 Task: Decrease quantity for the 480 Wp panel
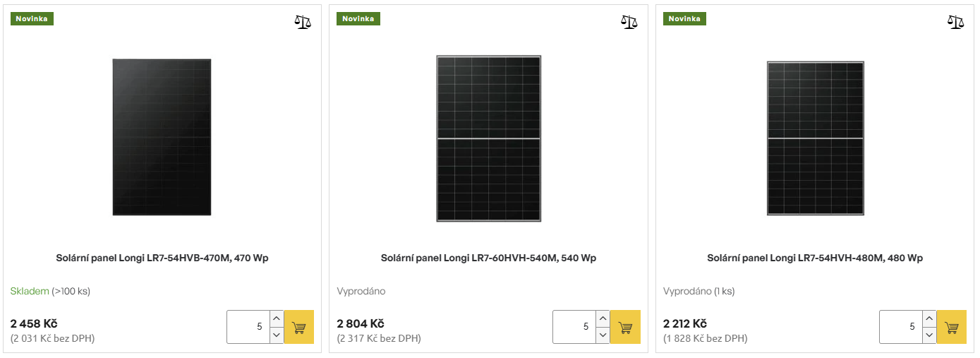click(929, 335)
